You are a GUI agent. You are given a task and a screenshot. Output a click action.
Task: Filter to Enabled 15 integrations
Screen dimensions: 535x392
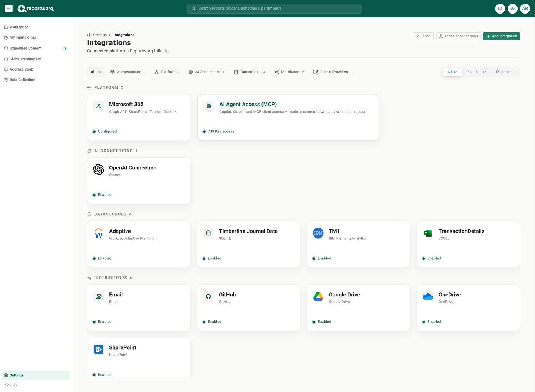[477, 72]
